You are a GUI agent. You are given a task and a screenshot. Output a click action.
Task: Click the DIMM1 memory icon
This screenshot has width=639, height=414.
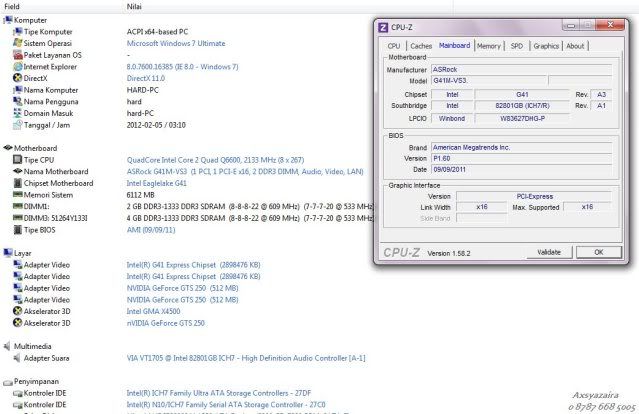[18, 206]
